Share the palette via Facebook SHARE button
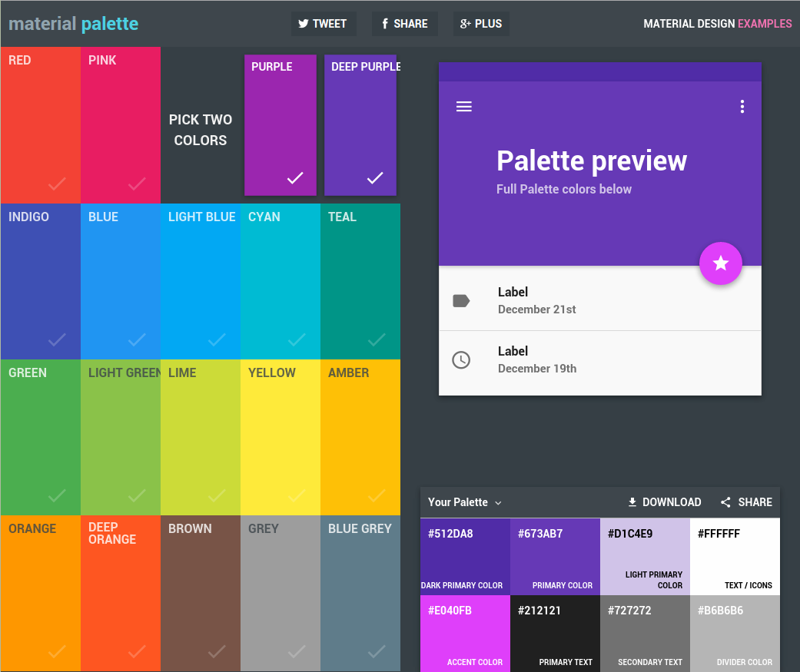800x672 pixels. coord(404,24)
